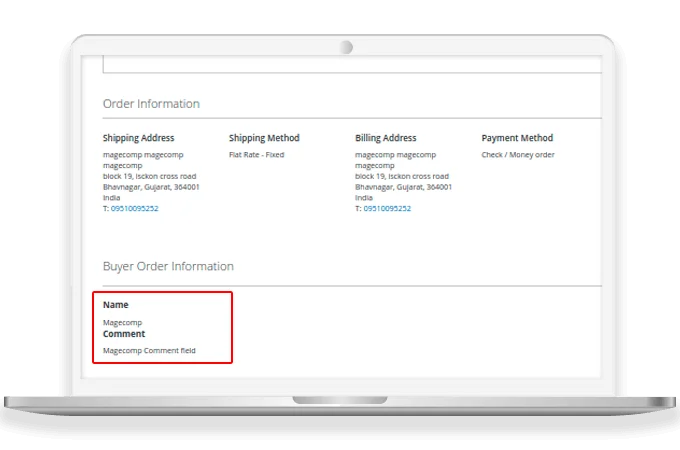Click the Payment Method label
This screenshot has width=680, height=450.
pyautogui.click(x=517, y=138)
